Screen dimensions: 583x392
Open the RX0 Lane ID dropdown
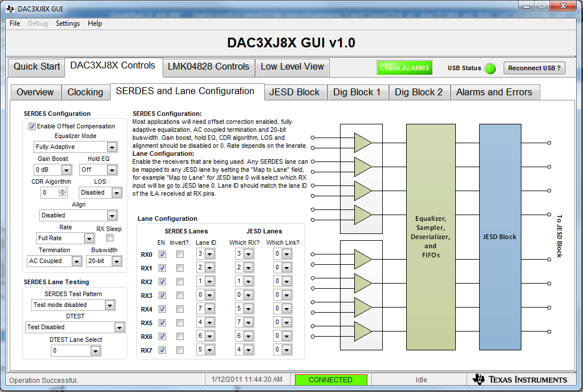tap(210, 254)
